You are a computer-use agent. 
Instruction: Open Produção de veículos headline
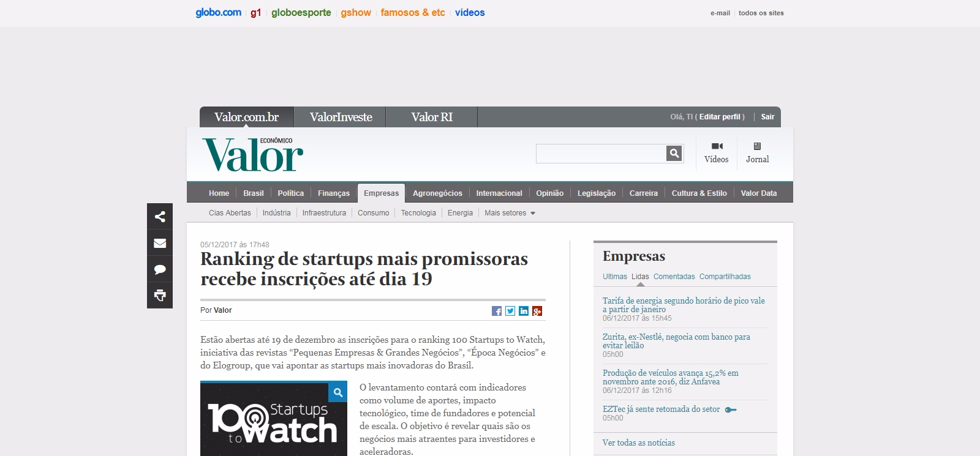[671, 377]
